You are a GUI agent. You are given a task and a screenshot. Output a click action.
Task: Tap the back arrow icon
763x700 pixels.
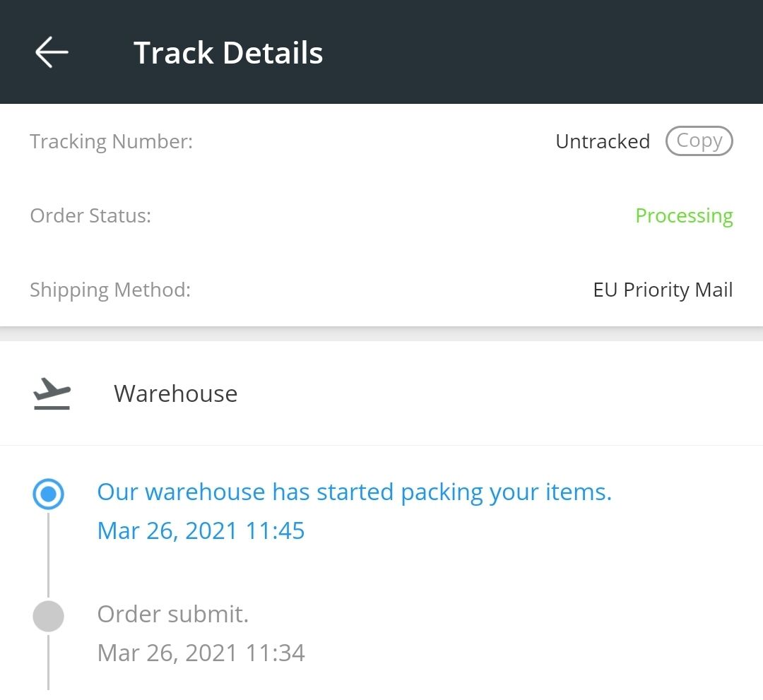[52, 52]
